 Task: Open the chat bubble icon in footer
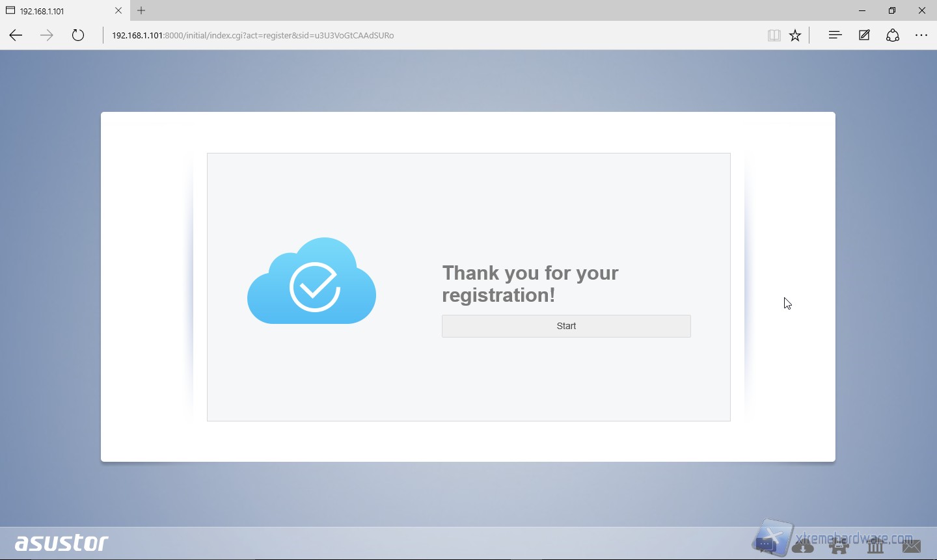coord(767,545)
